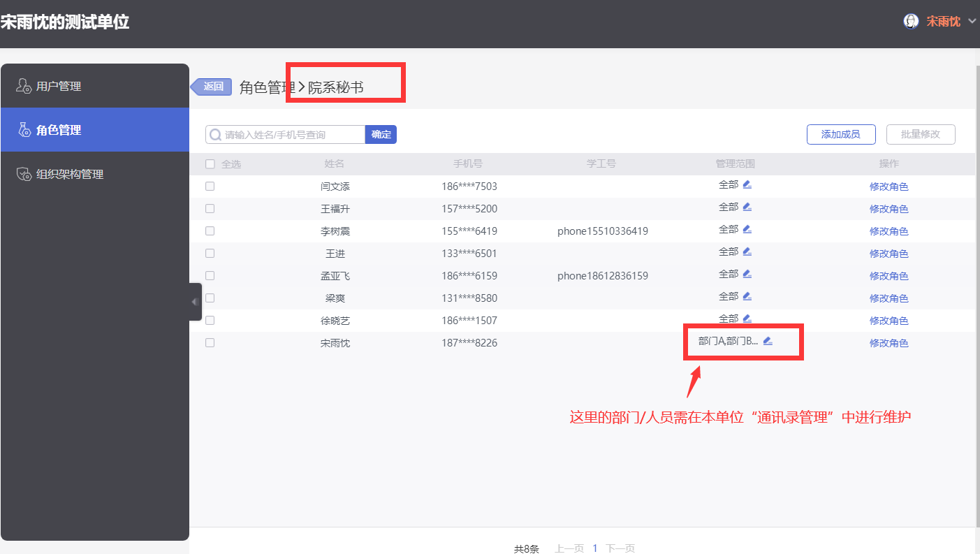The image size is (980, 554).
Task: Click 修改角色 for 王福升
Action: (888, 209)
